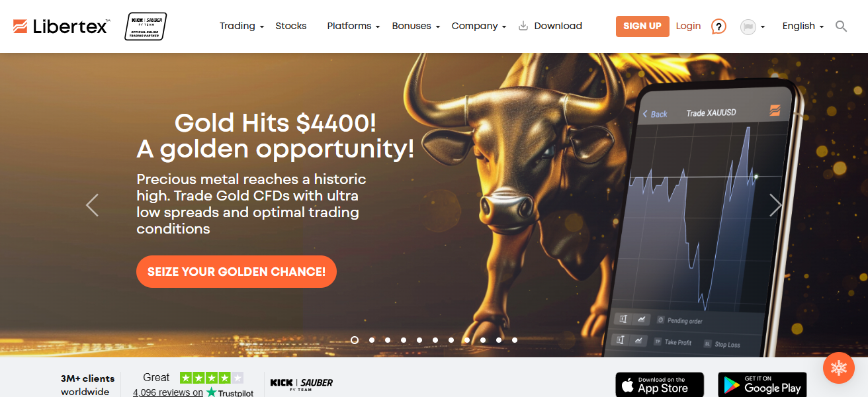Open the help chat question icon
Viewport: 868px width, 397px height.
718,26
